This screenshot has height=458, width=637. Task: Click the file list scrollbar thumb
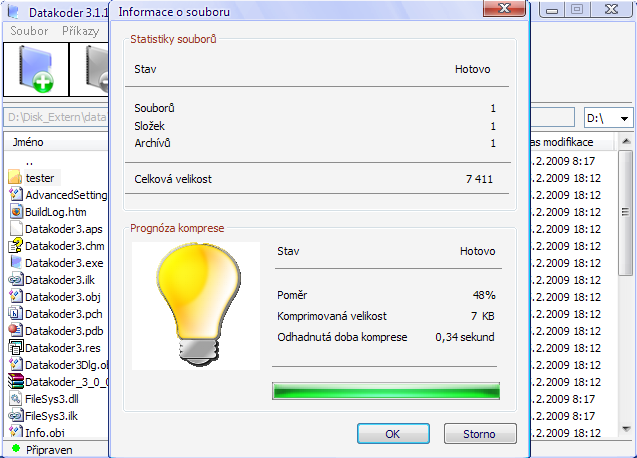click(626, 213)
